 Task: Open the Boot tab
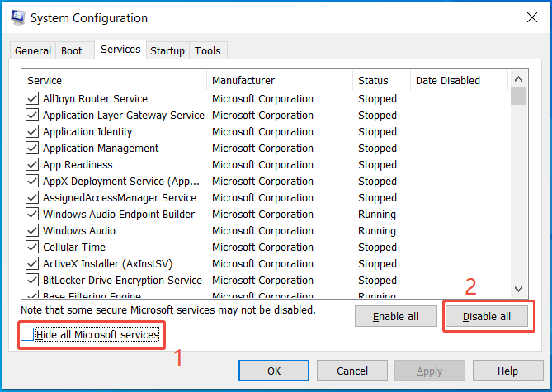coord(72,50)
